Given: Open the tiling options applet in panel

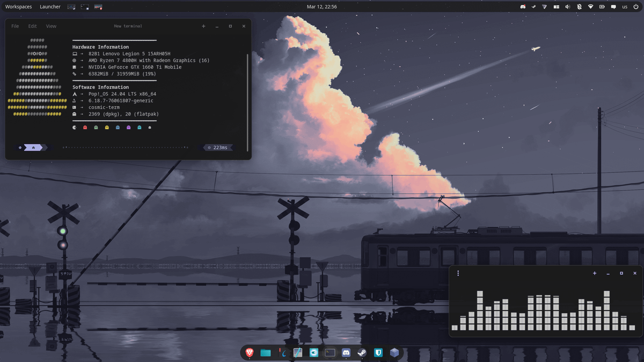Looking at the screenshot, I should (557, 7).
